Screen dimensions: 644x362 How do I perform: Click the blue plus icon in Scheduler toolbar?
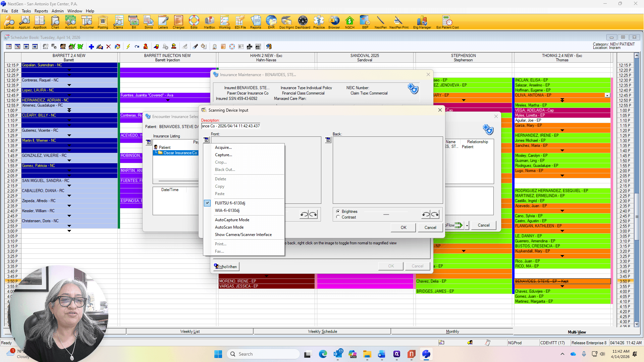pos(91,47)
